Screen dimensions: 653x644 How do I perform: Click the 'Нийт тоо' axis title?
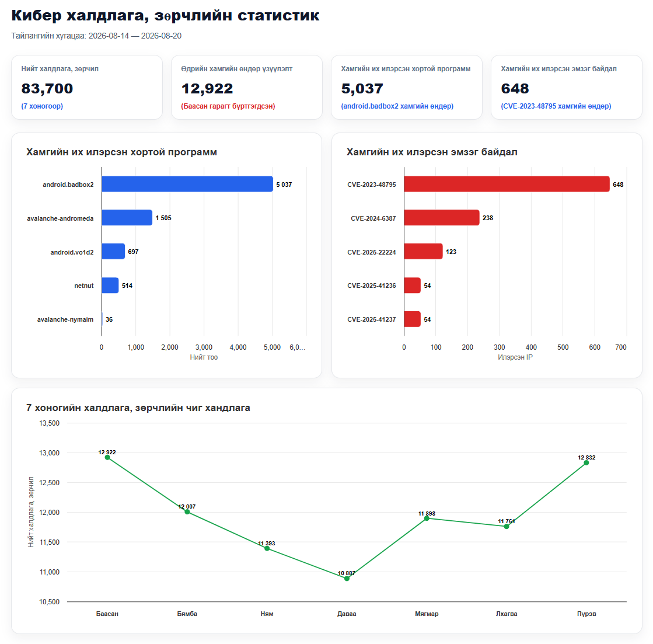tap(204, 357)
